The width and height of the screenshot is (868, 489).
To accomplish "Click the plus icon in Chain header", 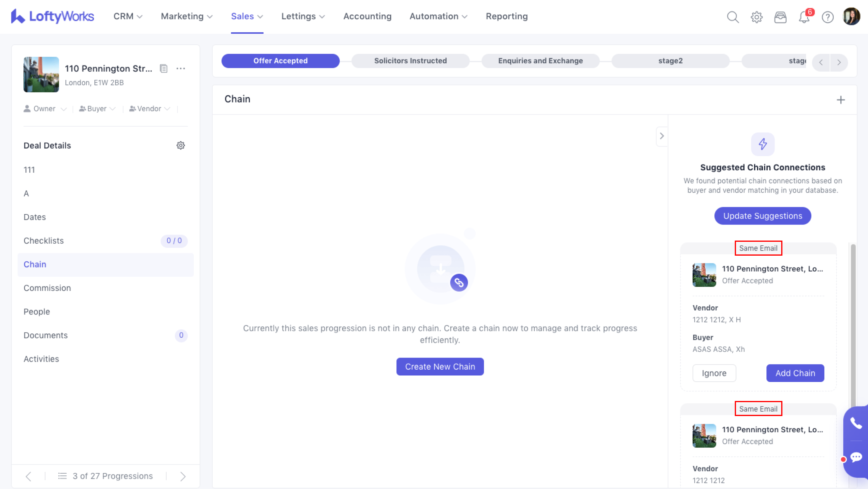I will (841, 100).
